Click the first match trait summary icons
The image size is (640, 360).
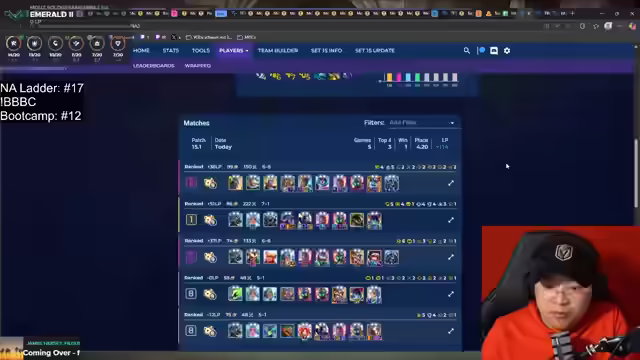coord(415,167)
